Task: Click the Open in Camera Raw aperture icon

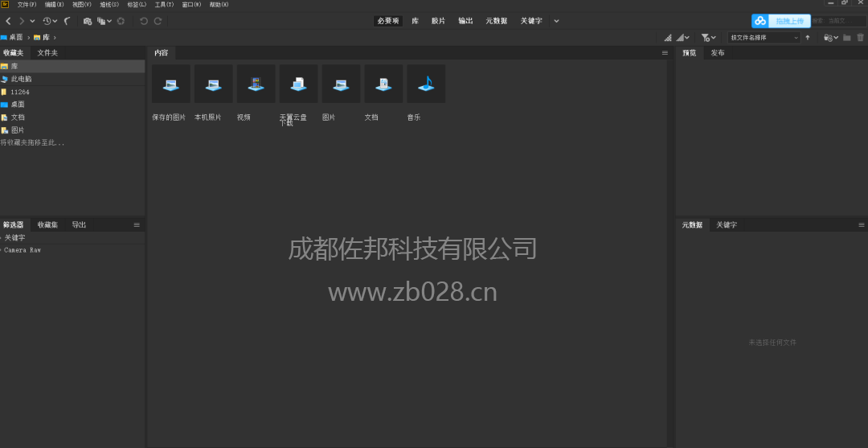Action: coord(121,21)
